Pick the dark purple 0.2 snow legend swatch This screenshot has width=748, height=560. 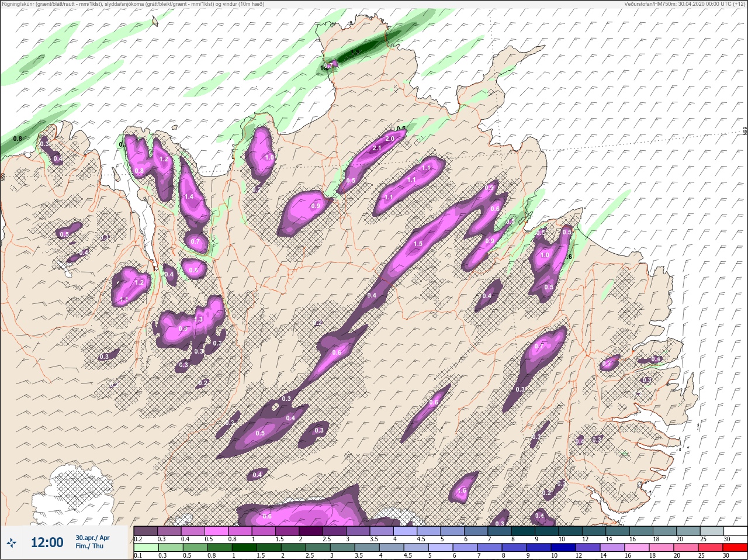pyautogui.click(x=146, y=531)
